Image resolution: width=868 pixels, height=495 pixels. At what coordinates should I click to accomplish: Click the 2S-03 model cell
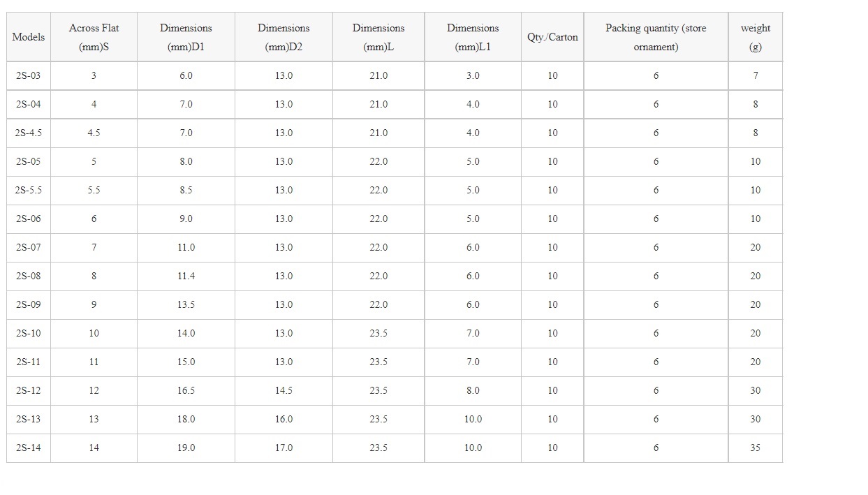point(29,75)
